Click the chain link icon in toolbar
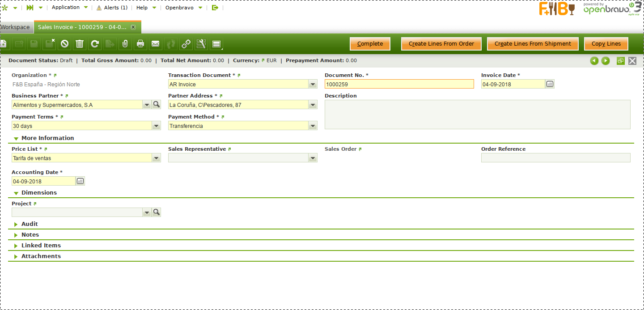This screenshot has height=310, width=644. (186, 44)
